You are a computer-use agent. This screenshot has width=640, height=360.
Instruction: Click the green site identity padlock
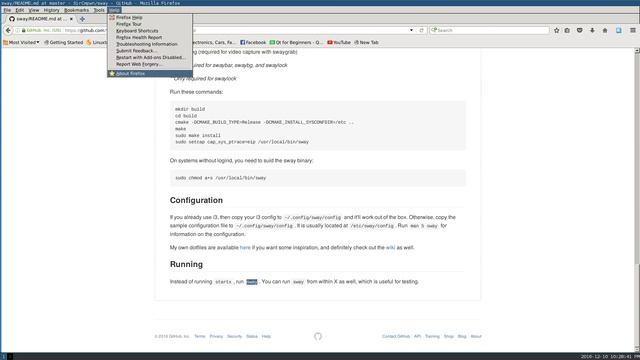(x=24, y=30)
